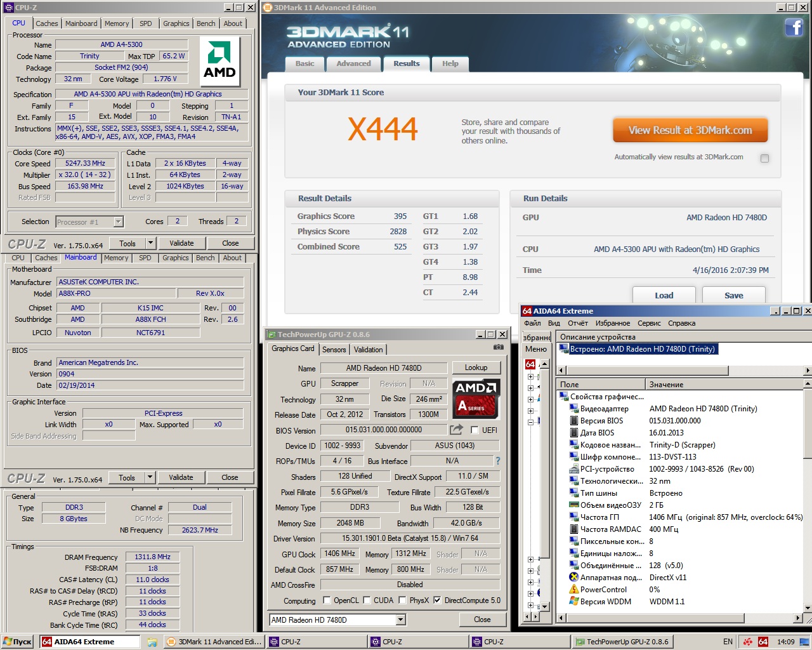The image size is (812, 650).
Task: Open the AMD Radeon HD 7480D GPU selector
Action: point(337,620)
